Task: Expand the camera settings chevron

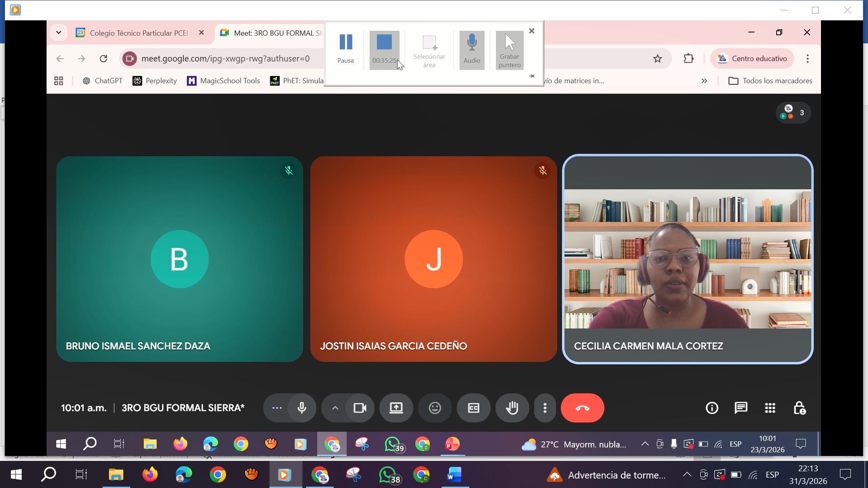Action: click(x=335, y=408)
